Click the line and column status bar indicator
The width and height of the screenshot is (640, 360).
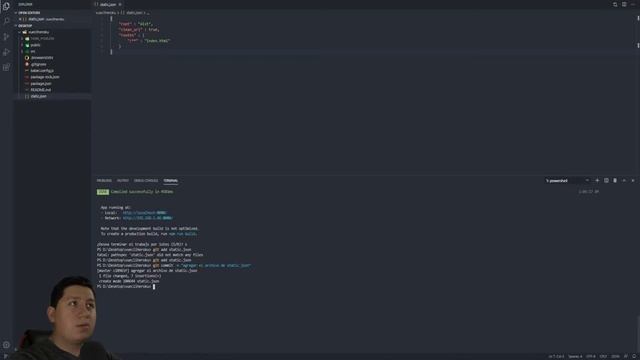[x=556, y=357]
